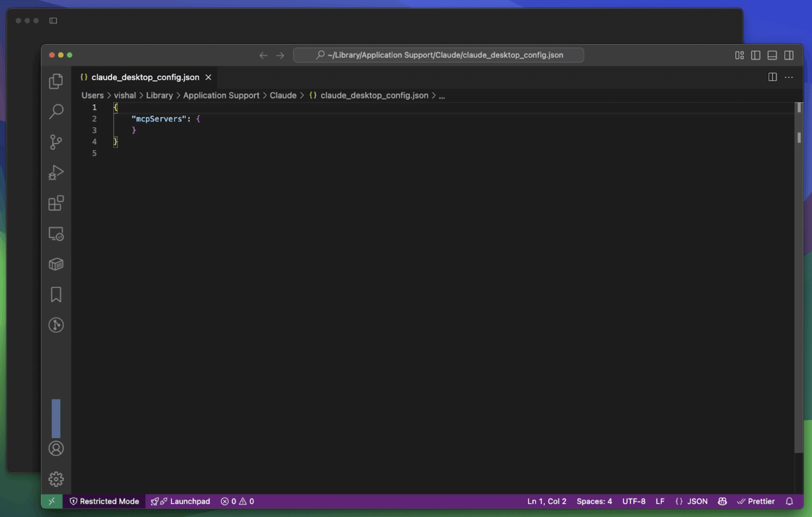Open Launchpad from the status bar
This screenshot has width=812, height=517.
click(x=180, y=501)
